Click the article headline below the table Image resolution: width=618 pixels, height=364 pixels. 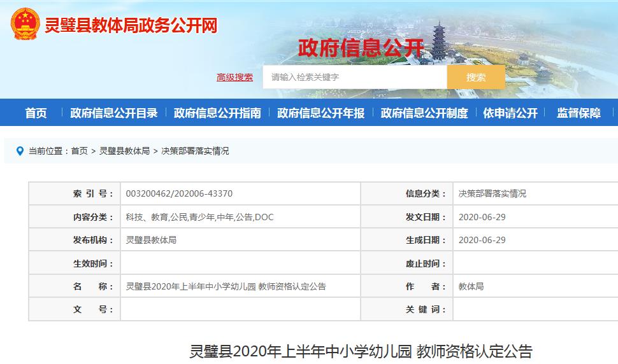coord(361,351)
